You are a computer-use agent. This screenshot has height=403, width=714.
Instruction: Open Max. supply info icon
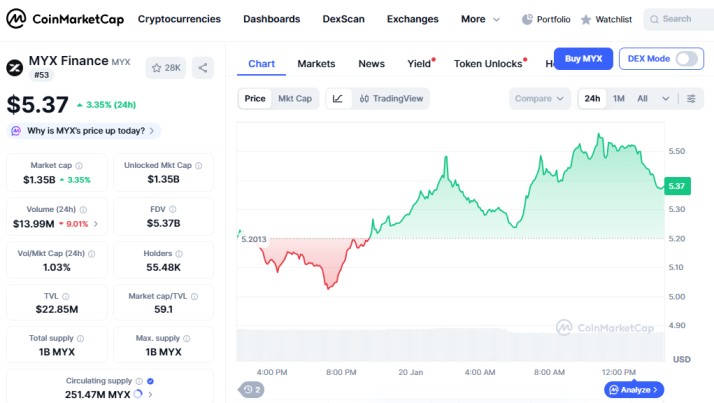click(x=187, y=338)
